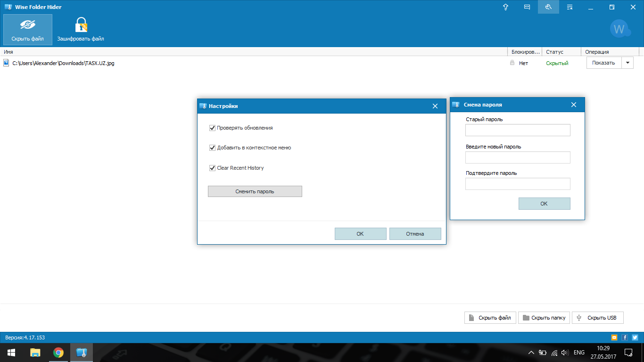Click the Нет lock value

point(523,63)
